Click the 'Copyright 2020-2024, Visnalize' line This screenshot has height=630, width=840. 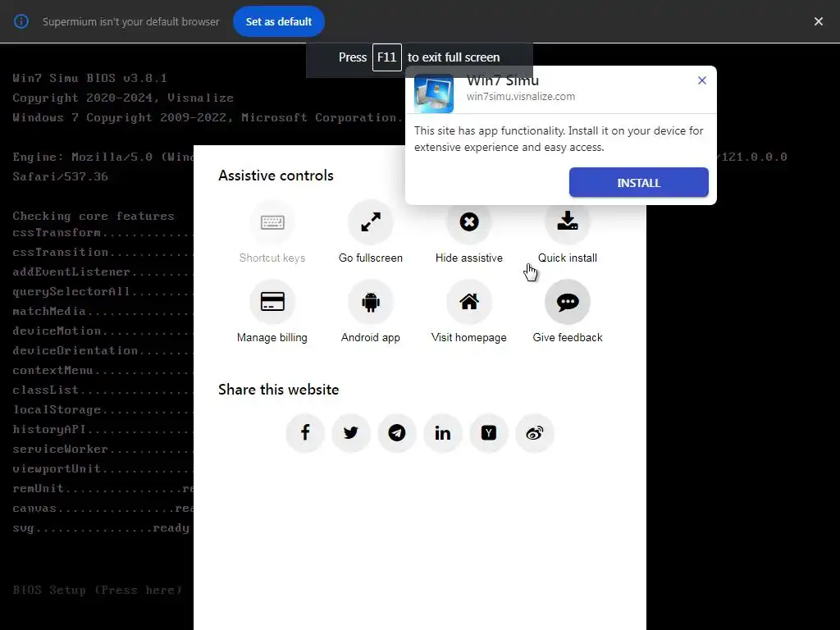click(x=123, y=98)
